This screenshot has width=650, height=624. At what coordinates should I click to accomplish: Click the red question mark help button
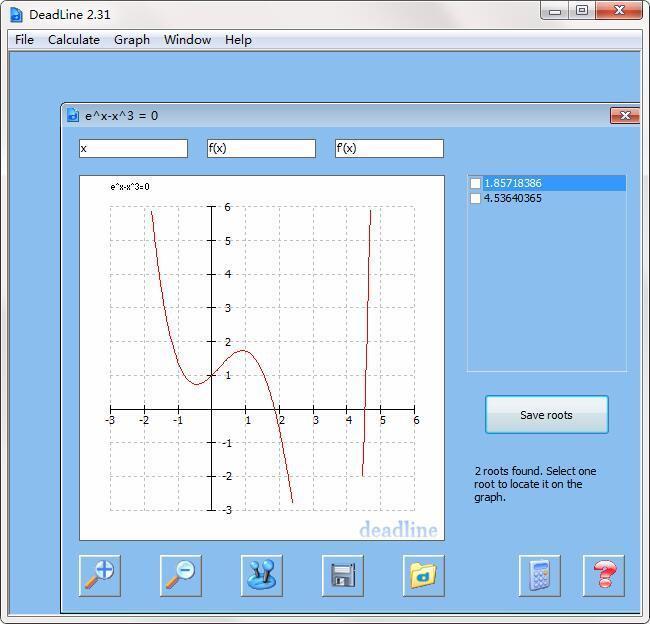604,575
